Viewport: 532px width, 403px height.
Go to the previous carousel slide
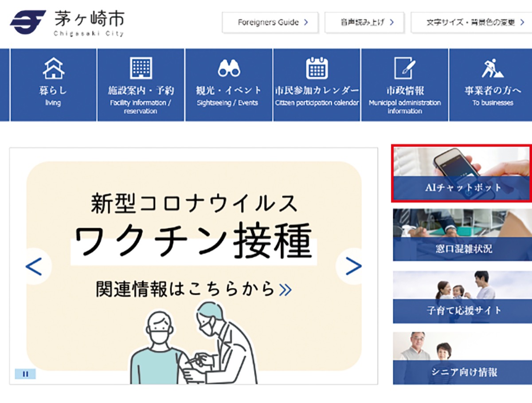click(x=34, y=266)
